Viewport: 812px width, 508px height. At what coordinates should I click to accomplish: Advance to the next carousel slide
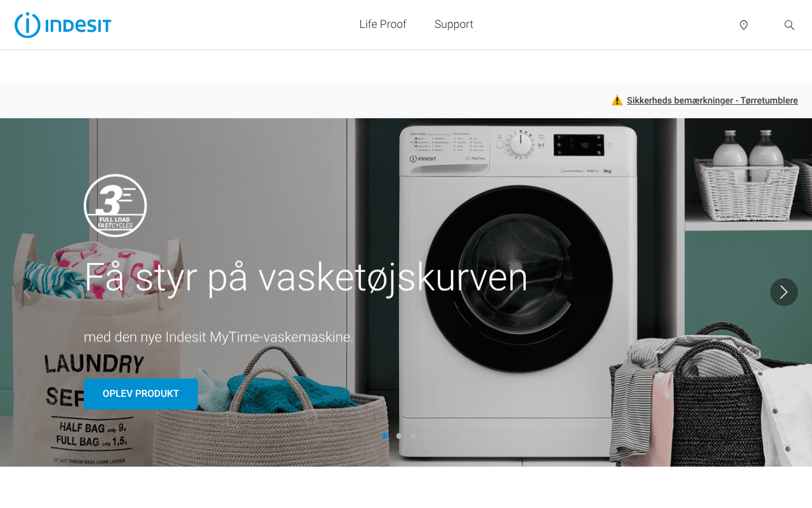pyautogui.click(x=784, y=292)
